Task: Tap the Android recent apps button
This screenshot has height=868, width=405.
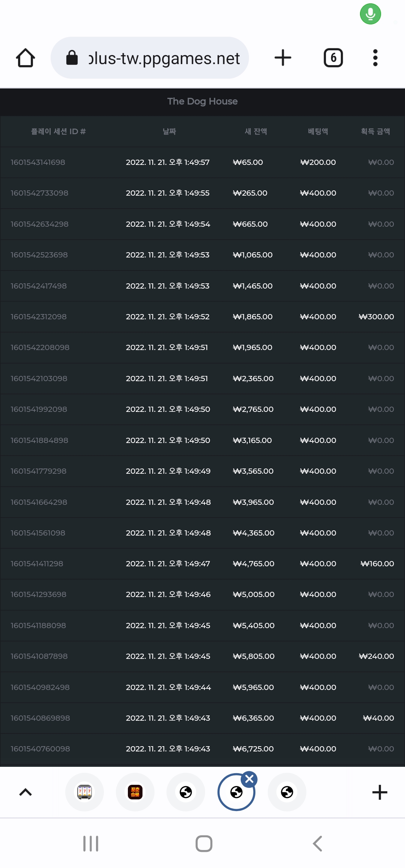Action: pos(91,844)
